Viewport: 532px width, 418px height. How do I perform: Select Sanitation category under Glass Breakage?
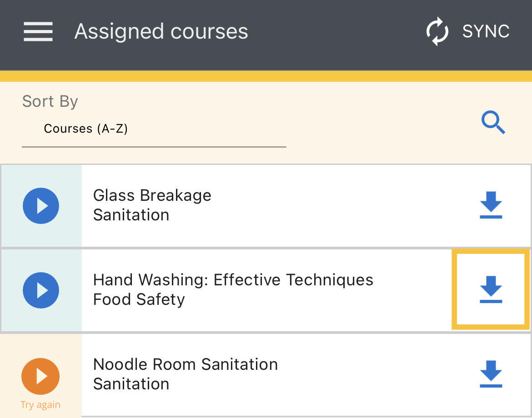pyautogui.click(x=131, y=215)
